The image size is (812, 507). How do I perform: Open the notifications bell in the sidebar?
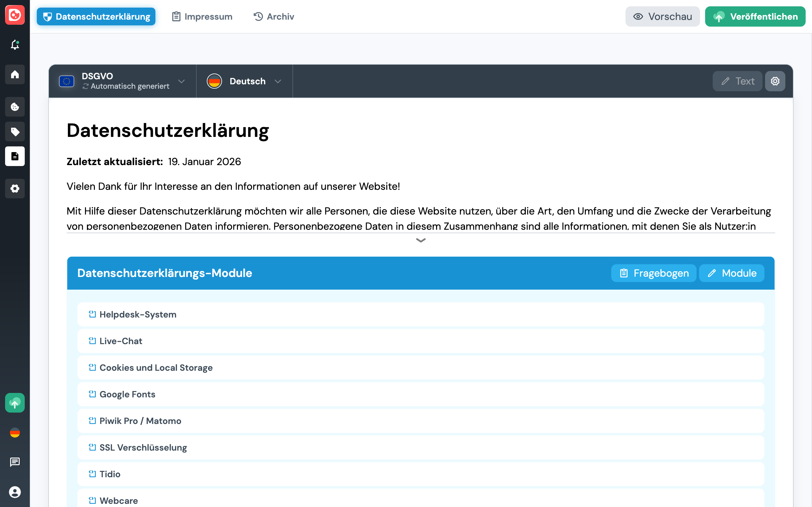click(x=15, y=45)
